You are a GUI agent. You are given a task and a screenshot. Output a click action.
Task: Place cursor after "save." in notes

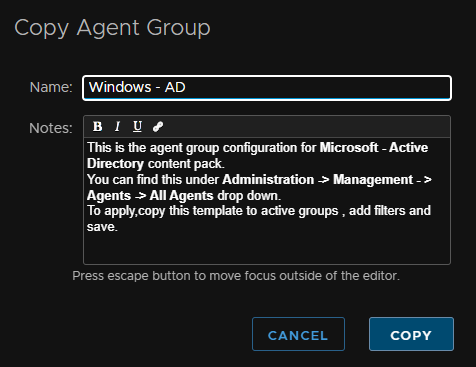pyautogui.click(x=118, y=227)
